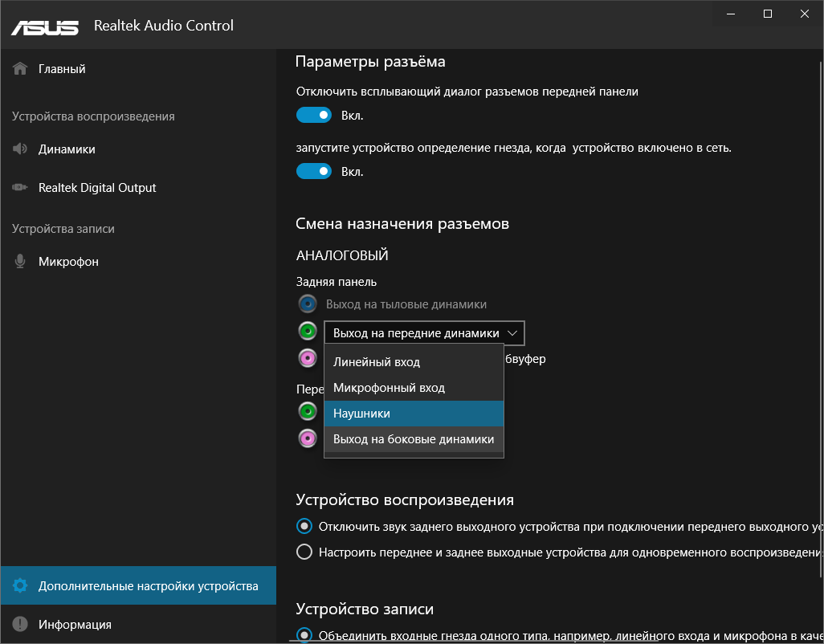The image size is (824, 644).
Task: Toggle the front panel popup dialog switch
Action: pyautogui.click(x=314, y=116)
